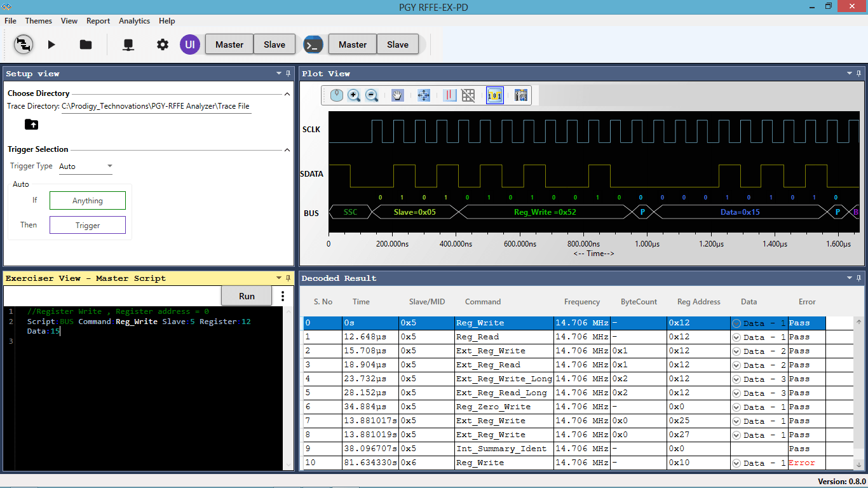Image resolution: width=868 pixels, height=488 pixels.
Task: Open the Analytics menu
Action: (134, 21)
